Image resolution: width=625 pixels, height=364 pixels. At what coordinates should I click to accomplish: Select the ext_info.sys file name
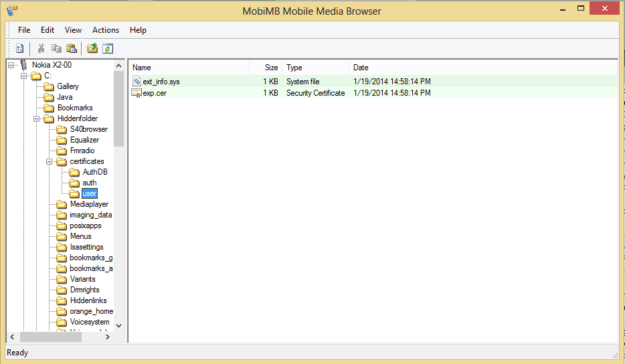161,82
